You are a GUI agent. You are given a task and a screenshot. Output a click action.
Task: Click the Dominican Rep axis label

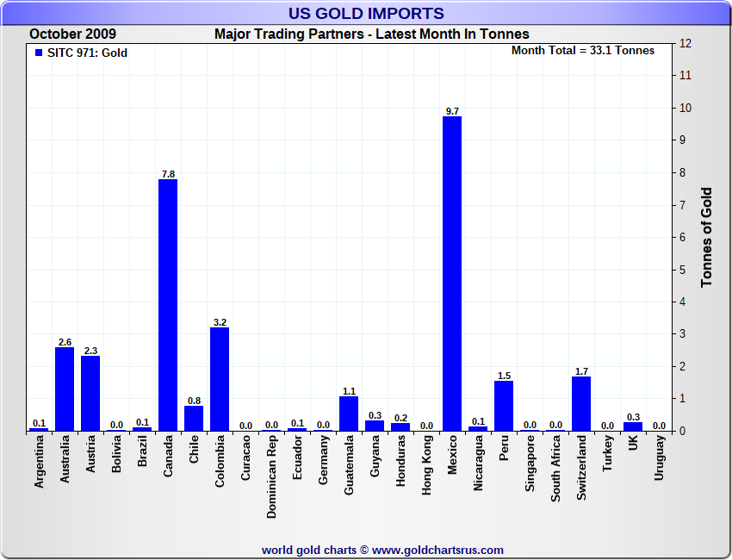pyautogui.click(x=271, y=477)
